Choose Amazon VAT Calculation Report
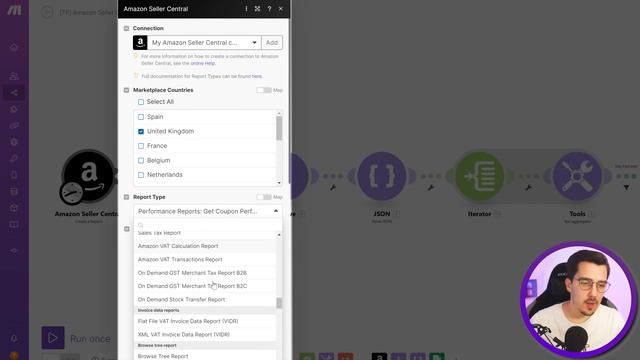Viewport: 640px width, 360px height. pyautogui.click(x=205, y=246)
